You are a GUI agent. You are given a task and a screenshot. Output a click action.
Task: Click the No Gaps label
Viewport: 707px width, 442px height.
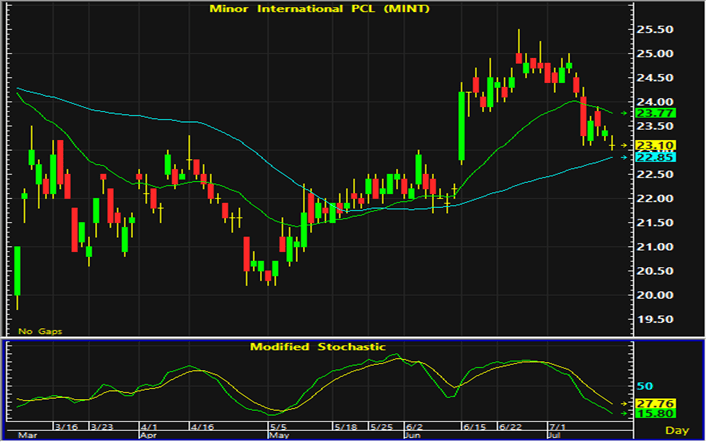point(40,332)
